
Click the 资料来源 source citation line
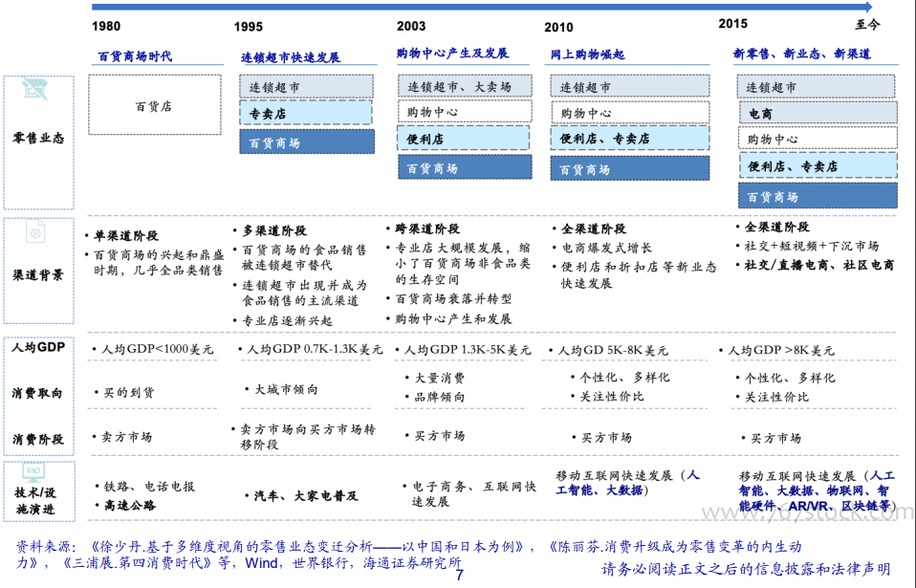click(x=408, y=555)
